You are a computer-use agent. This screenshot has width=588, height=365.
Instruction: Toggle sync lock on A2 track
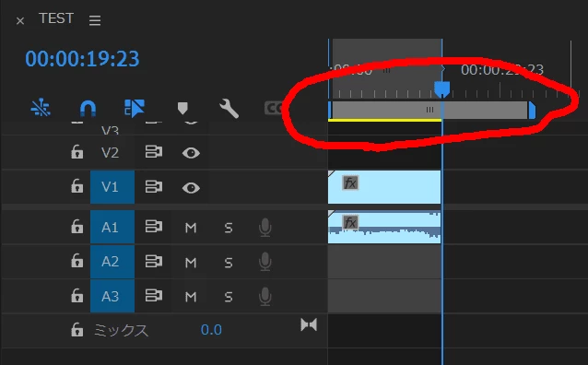pos(154,261)
